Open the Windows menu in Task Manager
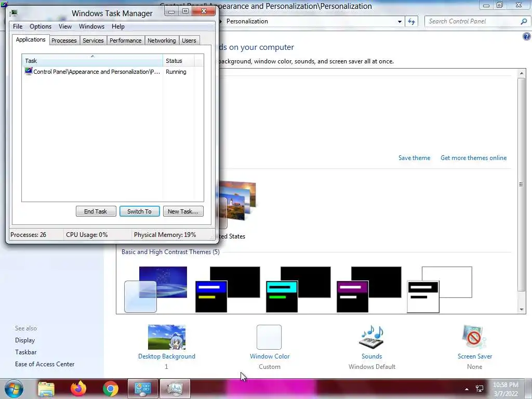The height and width of the screenshot is (399, 532). point(91,26)
